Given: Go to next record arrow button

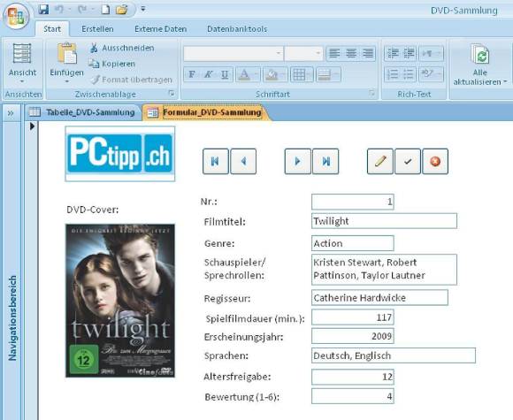Looking at the screenshot, I should pos(298,161).
